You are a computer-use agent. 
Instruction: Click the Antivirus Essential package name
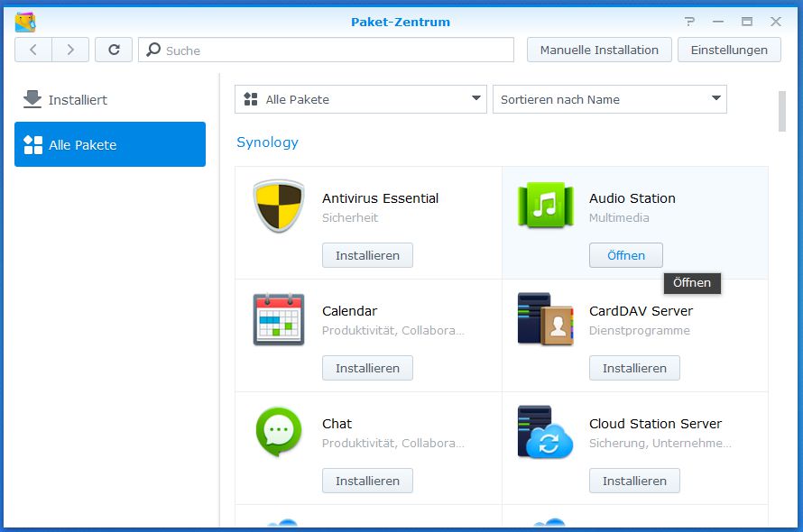380,198
